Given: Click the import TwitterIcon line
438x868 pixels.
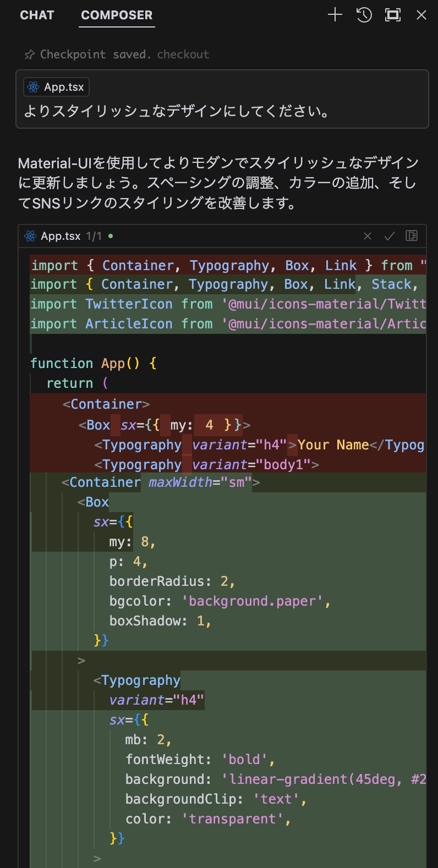Looking at the screenshot, I should pyautogui.click(x=228, y=304).
